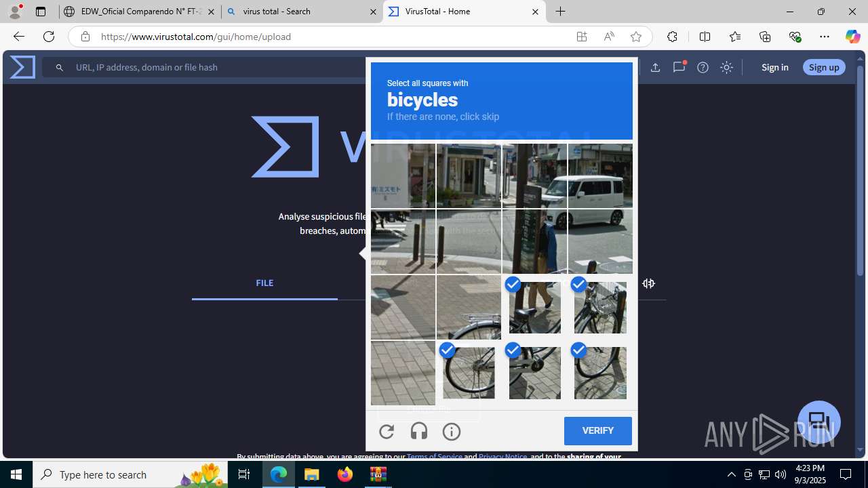This screenshot has width=868, height=488.
Task: Click the VirusTotal logo icon in header
Action: (x=22, y=67)
